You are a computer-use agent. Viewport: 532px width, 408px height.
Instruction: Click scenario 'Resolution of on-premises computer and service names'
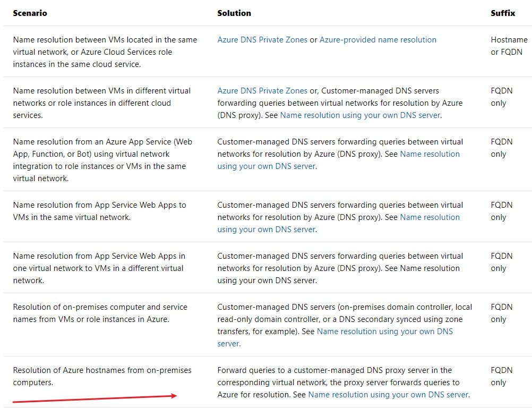(x=100, y=313)
